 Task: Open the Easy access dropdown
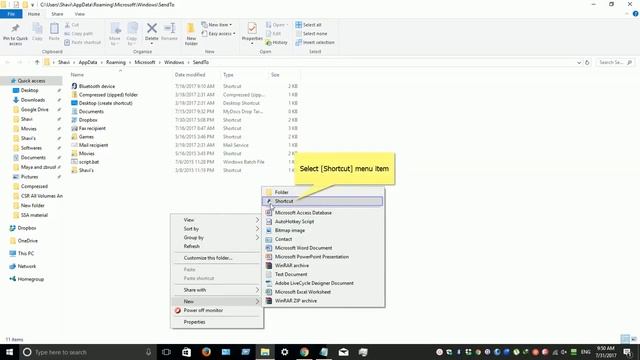point(218,33)
